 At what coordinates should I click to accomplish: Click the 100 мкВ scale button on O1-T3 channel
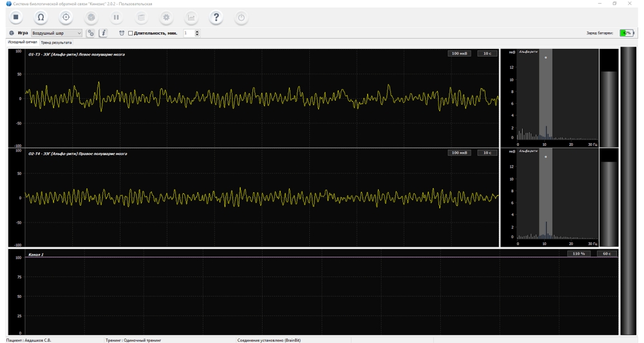[459, 54]
